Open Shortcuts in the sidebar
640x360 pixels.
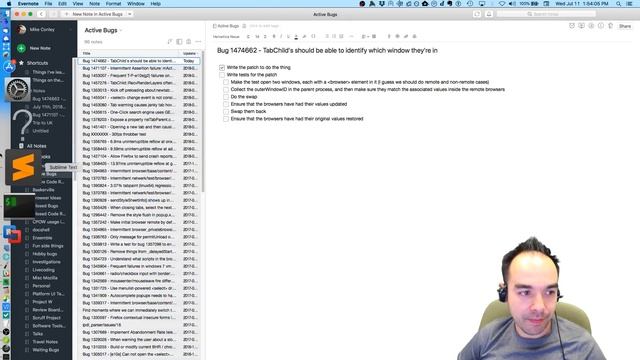pyautogui.click(x=38, y=63)
